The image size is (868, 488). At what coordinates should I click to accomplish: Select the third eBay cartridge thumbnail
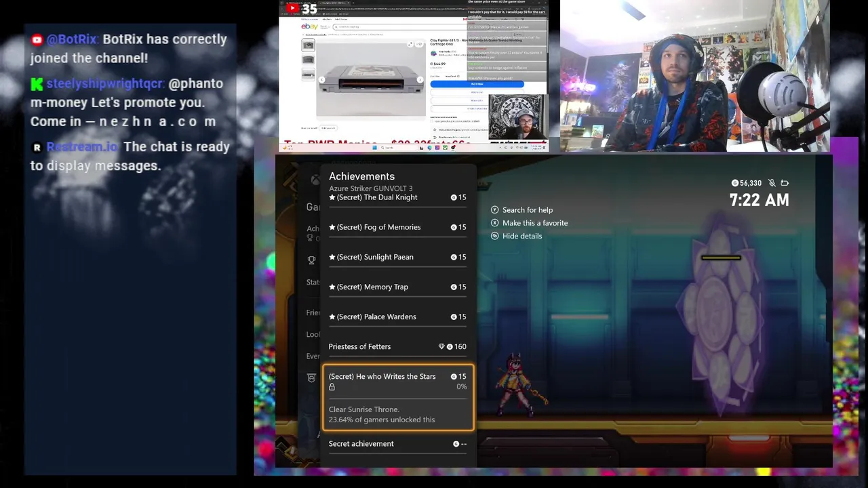(x=308, y=74)
